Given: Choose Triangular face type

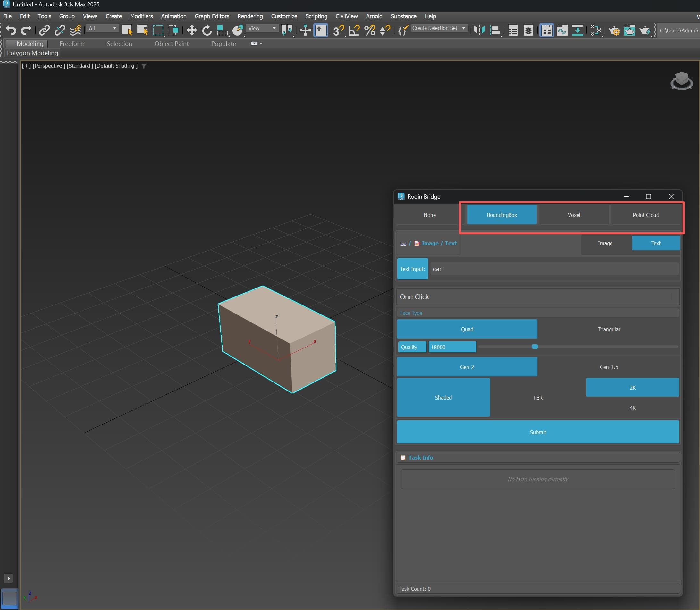Looking at the screenshot, I should [609, 329].
